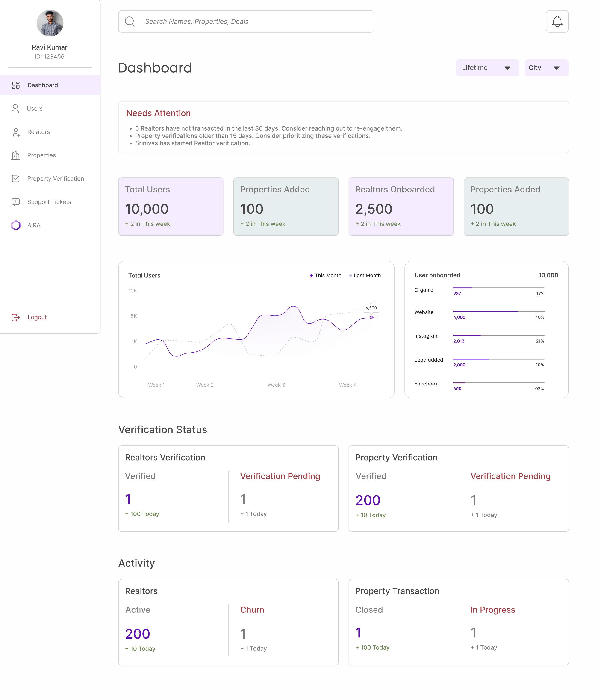Toggle the Last Month chart legend

[365, 275]
